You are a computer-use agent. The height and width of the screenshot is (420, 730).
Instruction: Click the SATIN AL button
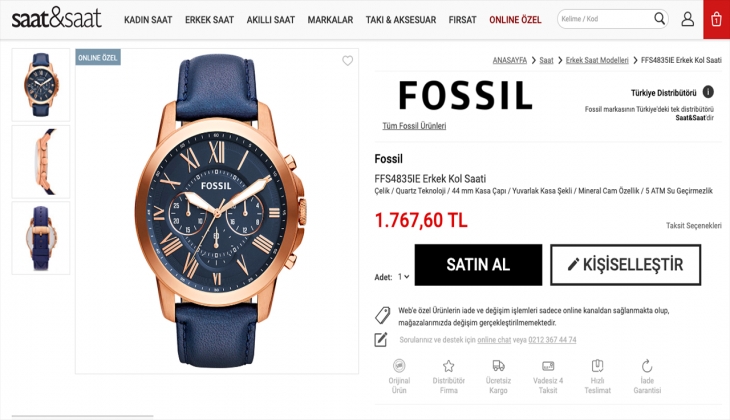478,264
